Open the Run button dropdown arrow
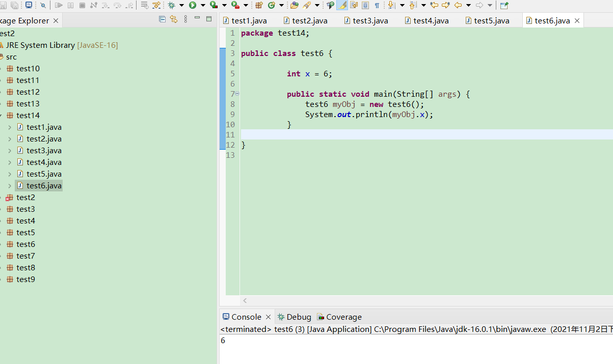The width and height of the screenshot is (613, 364). click(203, 5)
